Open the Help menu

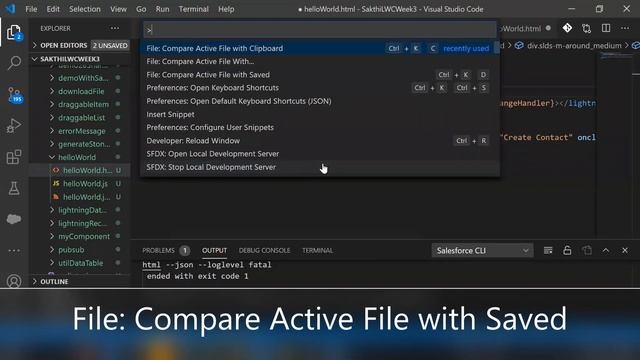[x=226, y=9]
